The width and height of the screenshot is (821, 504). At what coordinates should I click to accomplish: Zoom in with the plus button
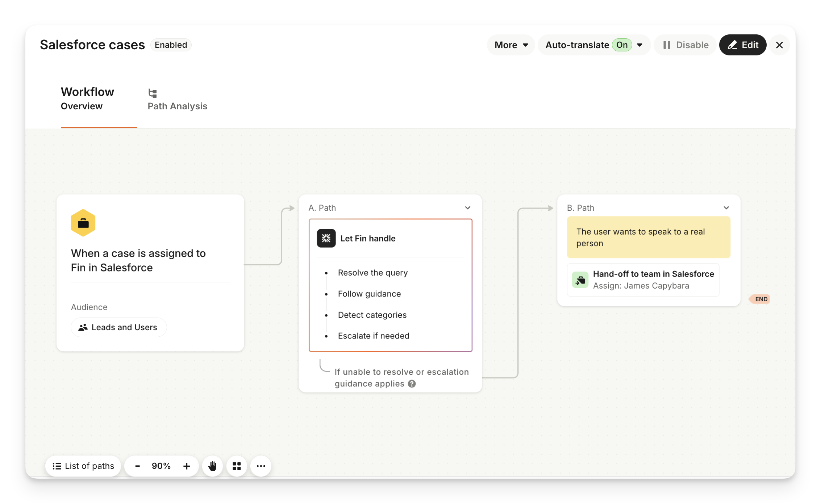point(187,466)
